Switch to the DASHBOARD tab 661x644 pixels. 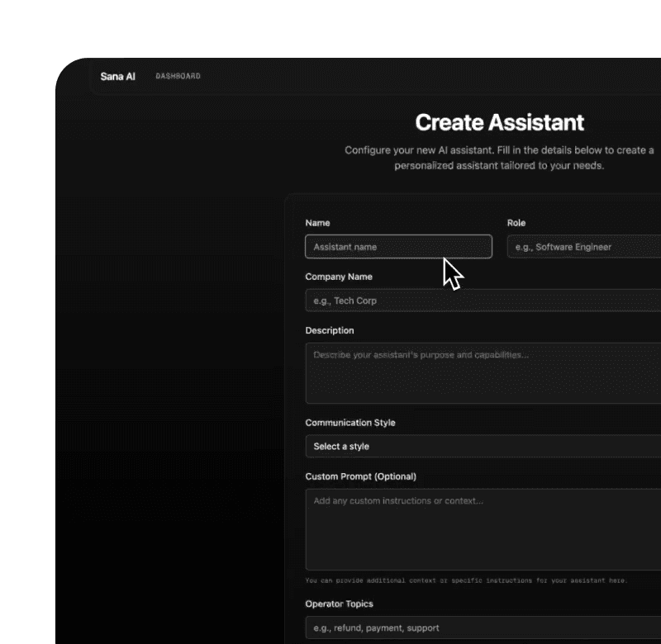click(x=177, y=76)
